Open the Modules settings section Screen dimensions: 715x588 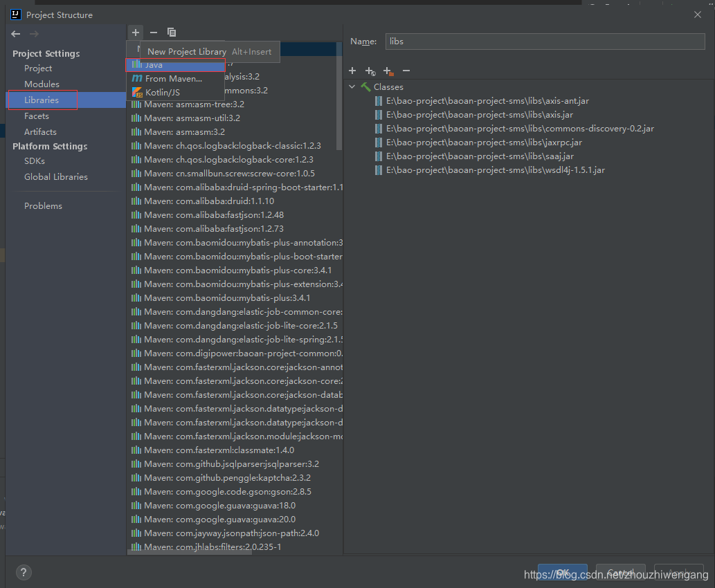(42, 84)
